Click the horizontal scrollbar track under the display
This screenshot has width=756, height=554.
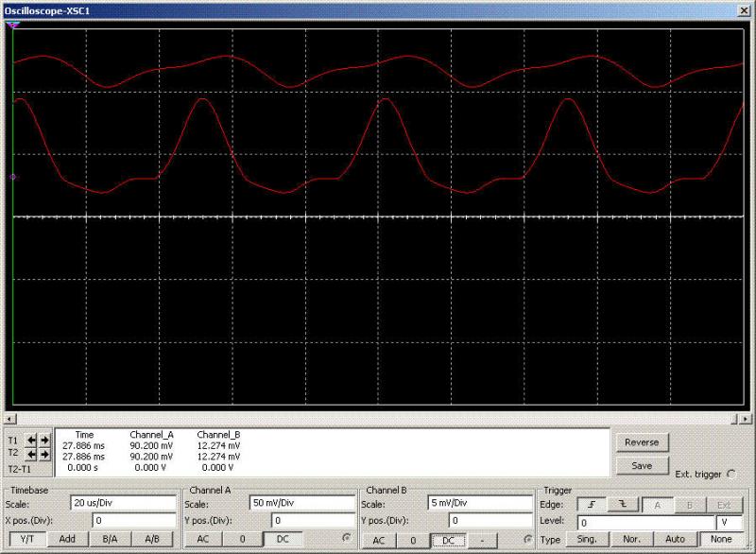tap(372, 419)
